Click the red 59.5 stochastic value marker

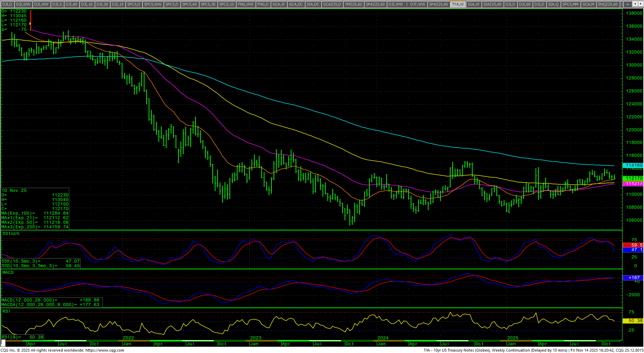point(634,245)
